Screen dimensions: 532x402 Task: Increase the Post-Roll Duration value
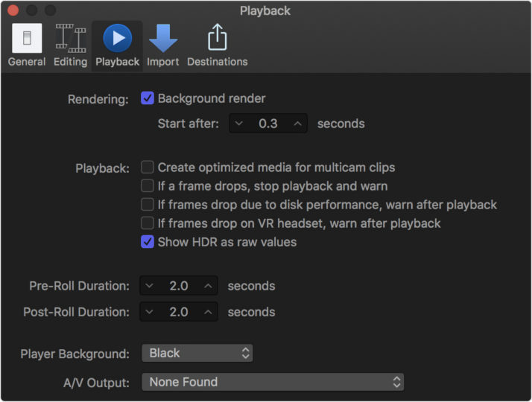coord(208,312)
